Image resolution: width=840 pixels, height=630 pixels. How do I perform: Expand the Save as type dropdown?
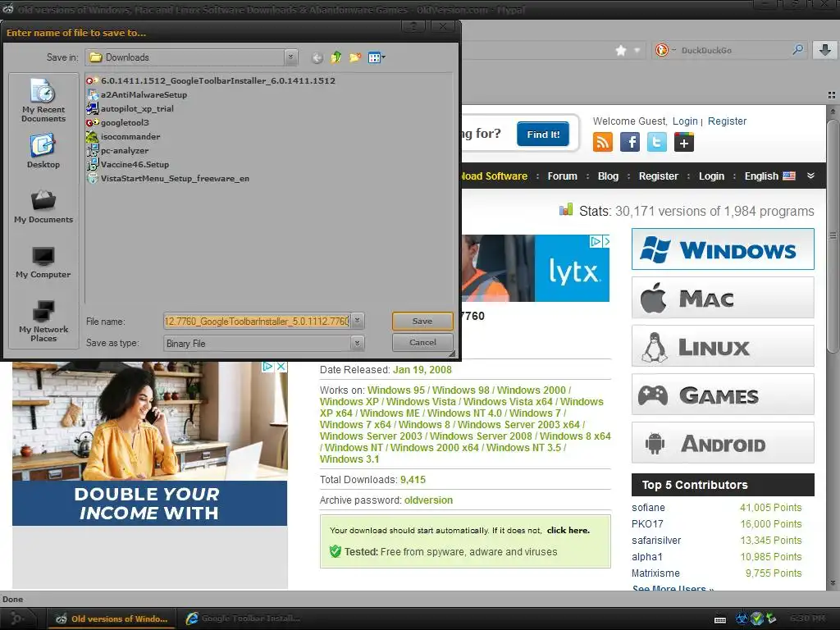pyautogui.click(x=358, y=344)
